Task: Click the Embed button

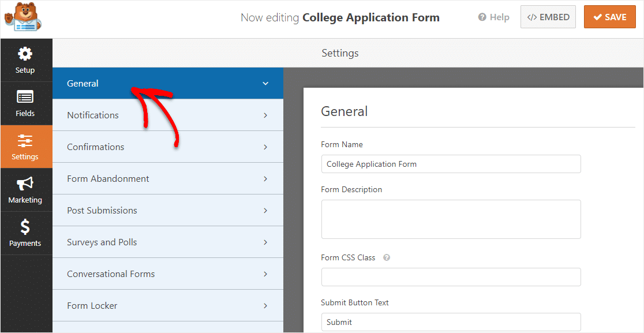Action: [x=548, y=17]
